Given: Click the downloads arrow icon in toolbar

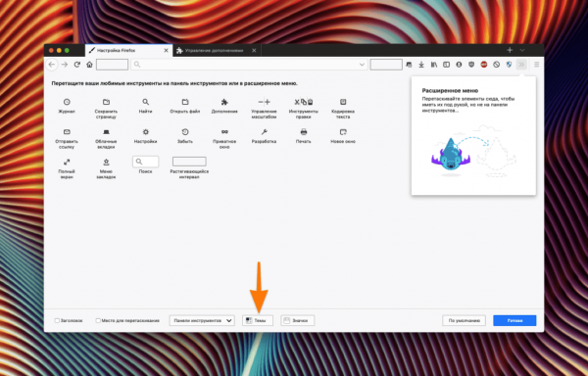Looking at the screenshot, I should coord(421,65).
